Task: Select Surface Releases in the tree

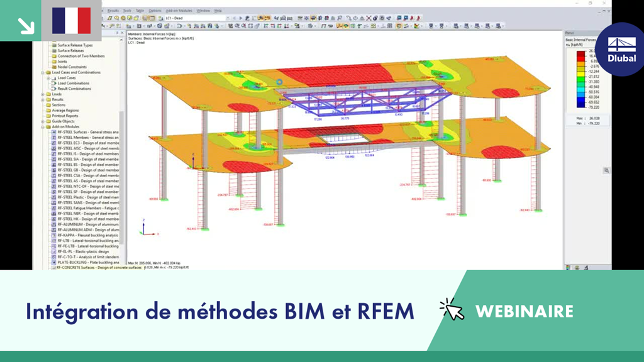Action: (70, 50)
